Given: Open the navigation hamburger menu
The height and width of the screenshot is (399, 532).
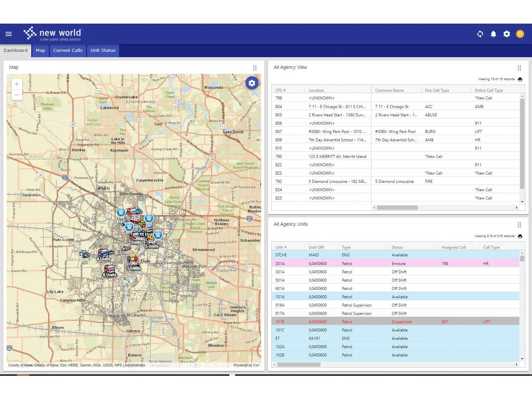Looking at the screenshot, I should tap(8, 34).
